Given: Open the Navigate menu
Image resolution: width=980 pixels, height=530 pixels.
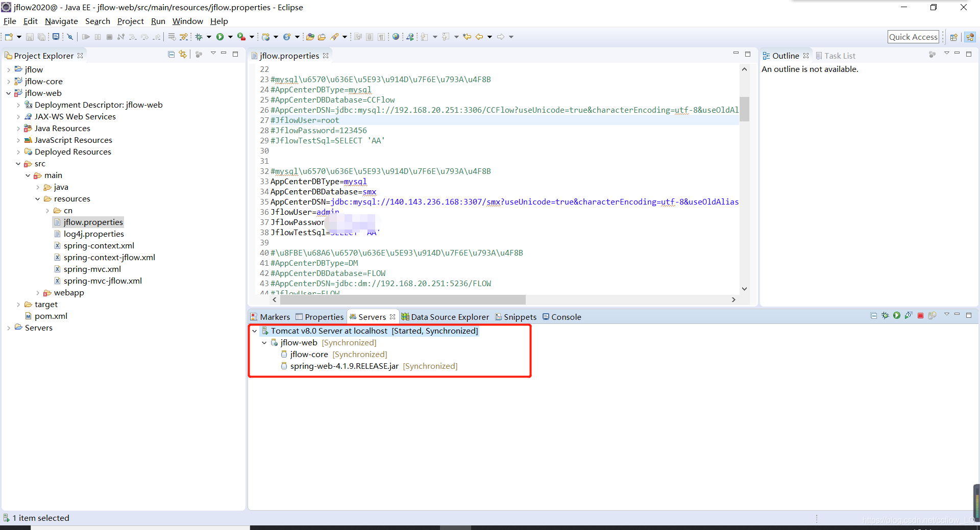Looking at the screenshot, I should click(61, 21).
